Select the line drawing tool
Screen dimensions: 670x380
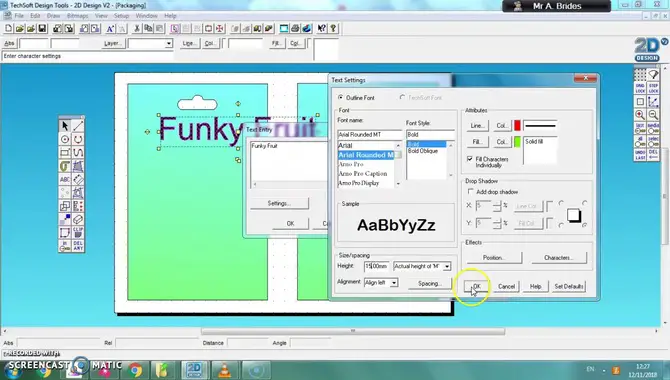point(78,126)
